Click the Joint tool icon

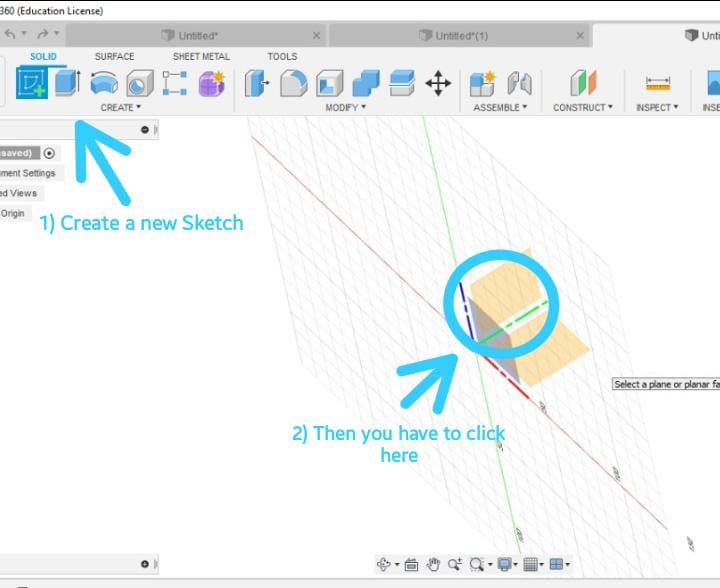pyautogui.click(x=520, y=84)
